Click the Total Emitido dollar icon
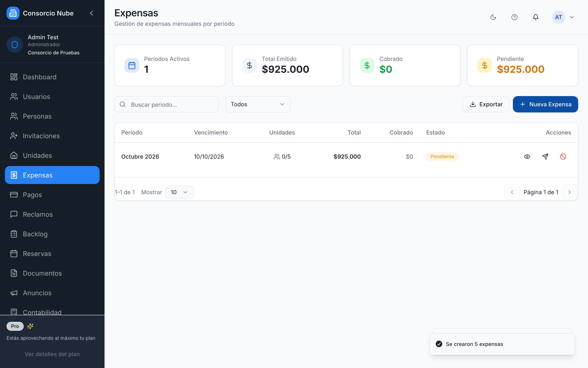The image size is (588, 368). 249,65
